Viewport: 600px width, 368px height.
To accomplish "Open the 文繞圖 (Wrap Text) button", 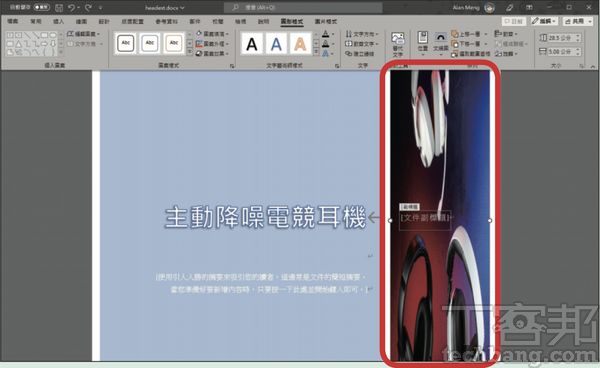I will [441, 43].
